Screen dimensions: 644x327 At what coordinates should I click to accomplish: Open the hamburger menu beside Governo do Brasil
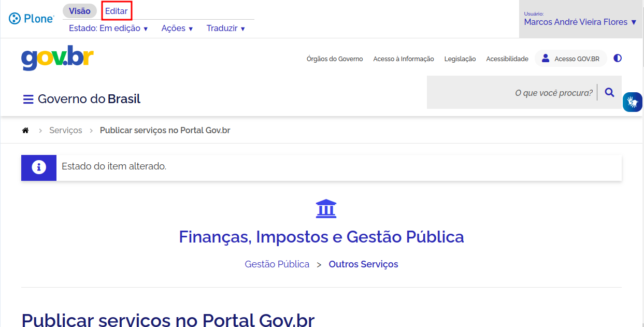point(28,99)
